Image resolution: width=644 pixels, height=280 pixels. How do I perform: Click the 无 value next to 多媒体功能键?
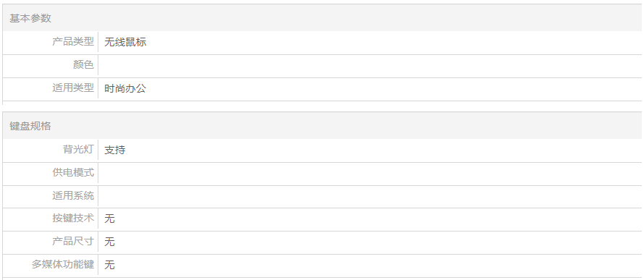109,265
